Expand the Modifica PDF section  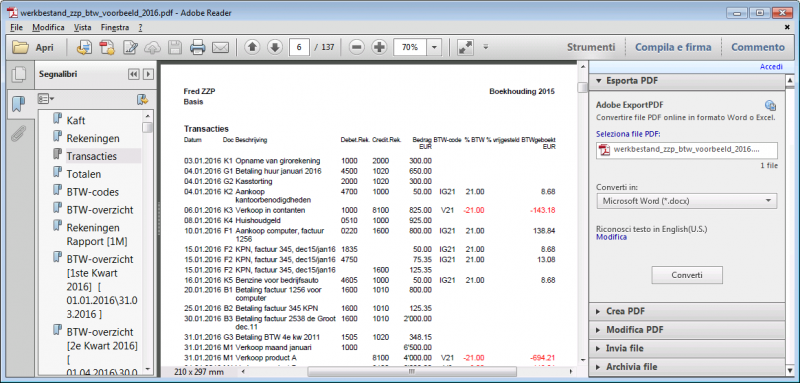[686, 330]
